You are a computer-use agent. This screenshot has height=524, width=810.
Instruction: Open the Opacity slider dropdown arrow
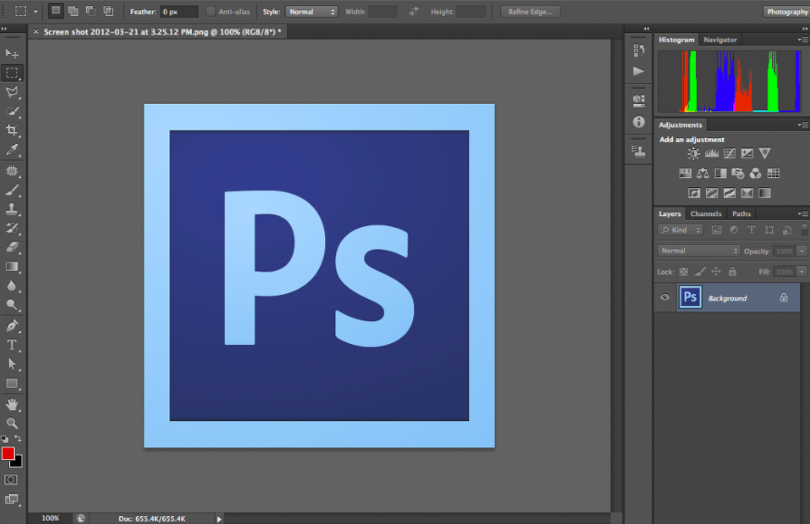pos(802,251)
